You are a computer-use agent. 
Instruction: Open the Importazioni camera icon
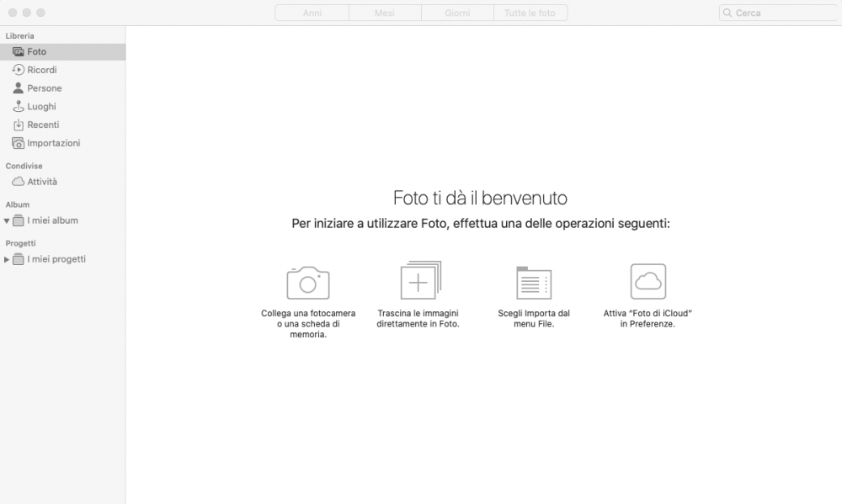tap(19, 143)
